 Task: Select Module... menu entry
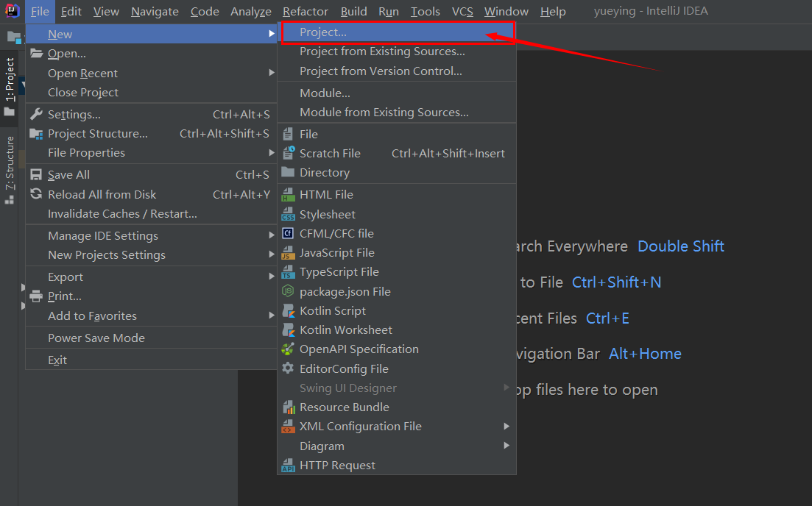point(397,93)
